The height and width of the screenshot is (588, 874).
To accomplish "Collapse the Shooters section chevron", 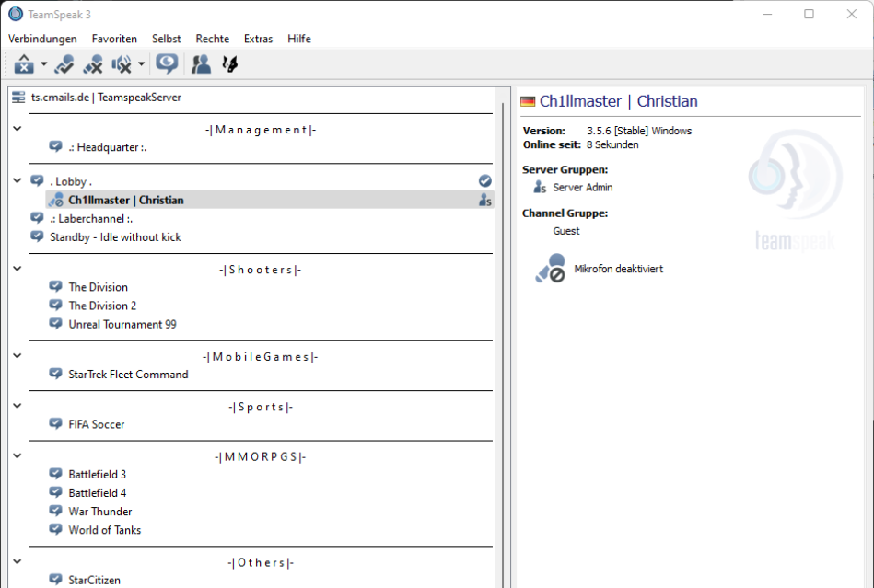I will (x=17, y=269).
